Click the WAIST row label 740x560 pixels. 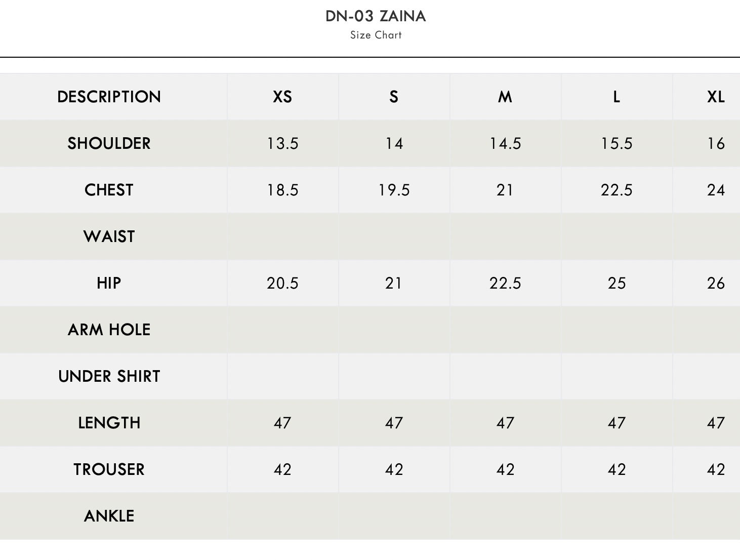point(109,236)
